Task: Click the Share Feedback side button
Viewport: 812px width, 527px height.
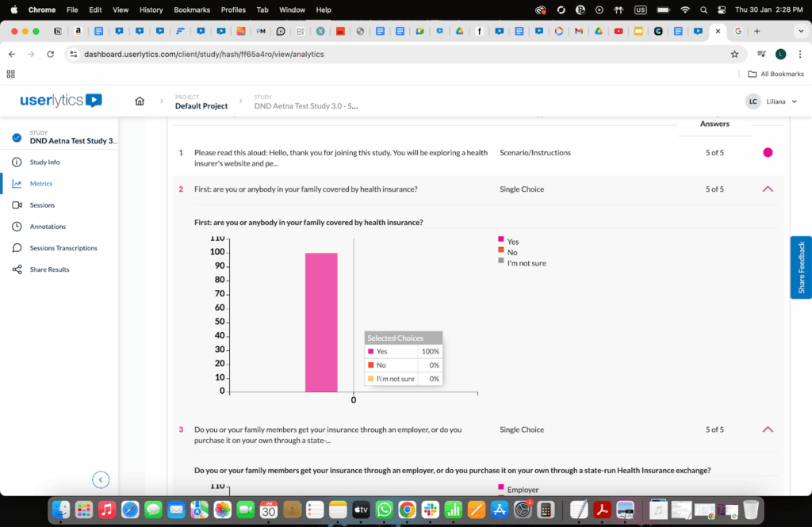Action: point(801,267)
